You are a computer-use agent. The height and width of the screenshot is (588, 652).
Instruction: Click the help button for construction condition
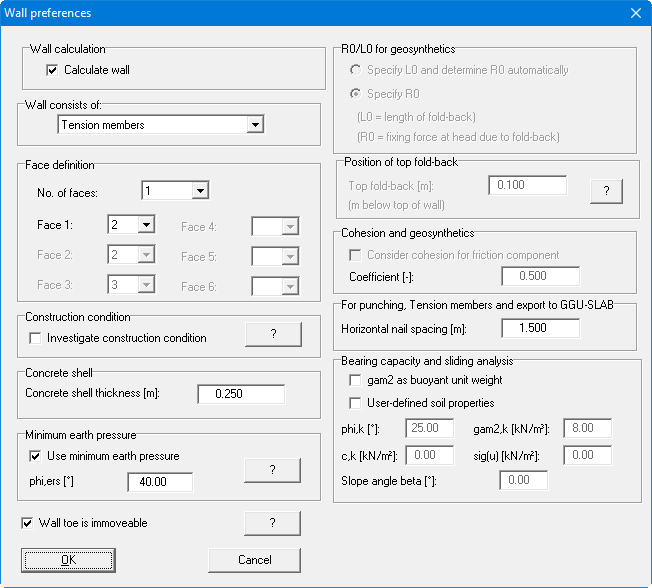coord(272,335)
